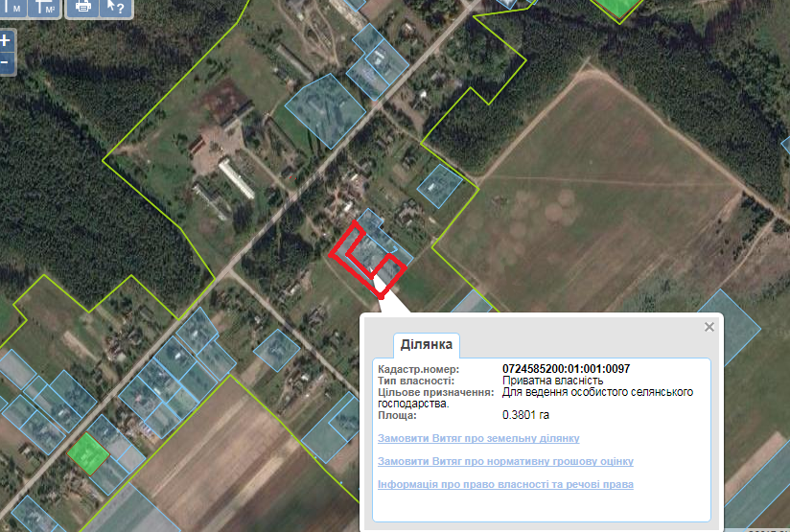790x532 pixels.
Task: Select the green parcel at top edge
Action: click(617, 9)
